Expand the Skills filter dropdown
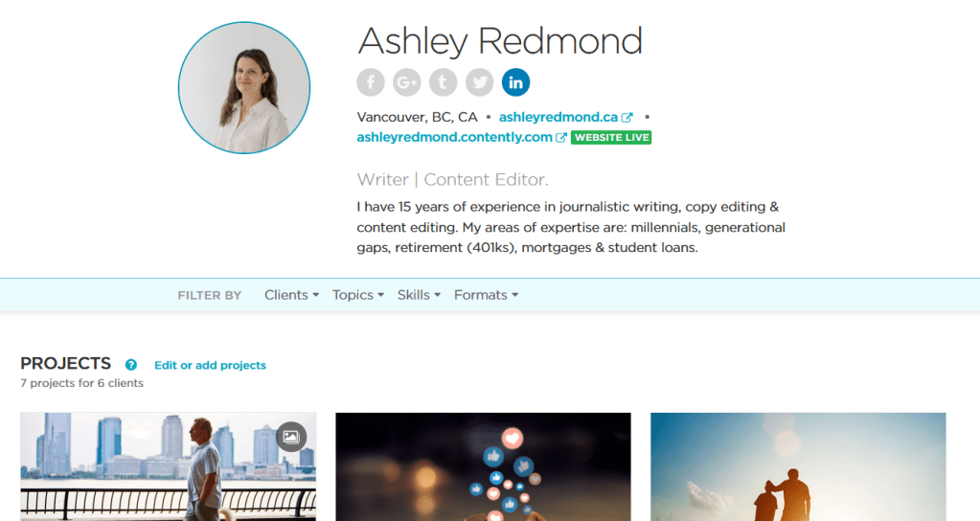Viewport: 980px width, 521px height. [x=419, y=295]
